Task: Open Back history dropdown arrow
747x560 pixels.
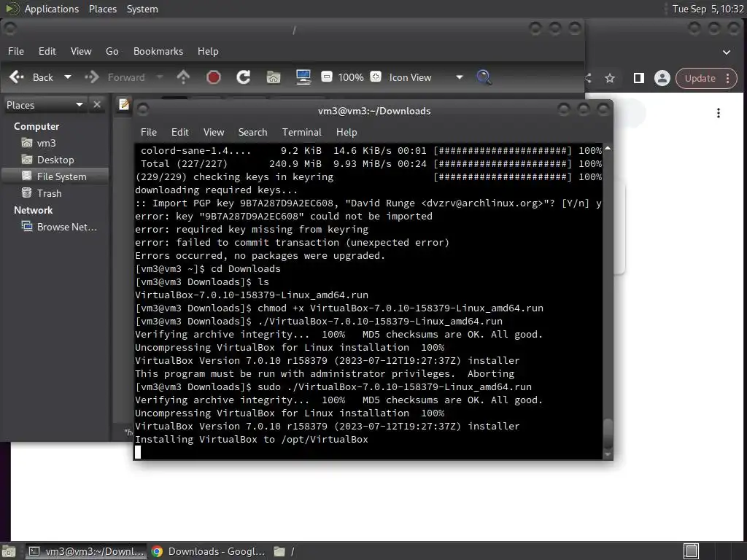Action: pos(68,77)
